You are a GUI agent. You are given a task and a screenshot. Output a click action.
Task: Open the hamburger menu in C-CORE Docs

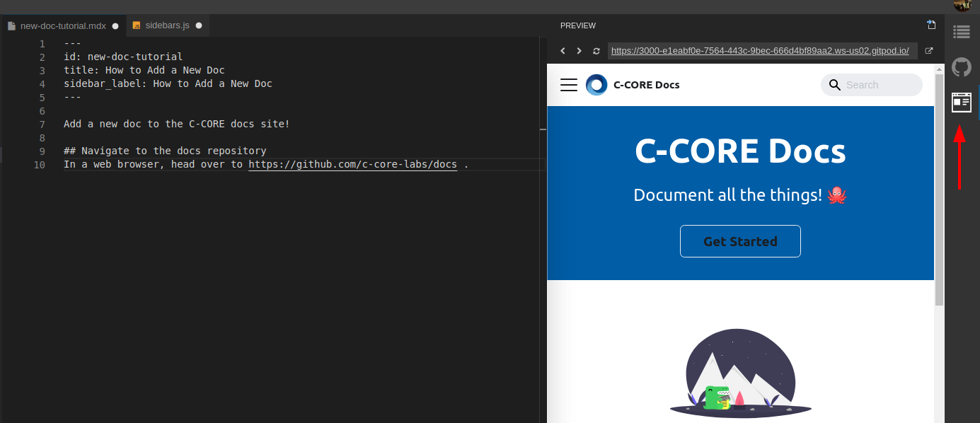[x=569, y=85]
